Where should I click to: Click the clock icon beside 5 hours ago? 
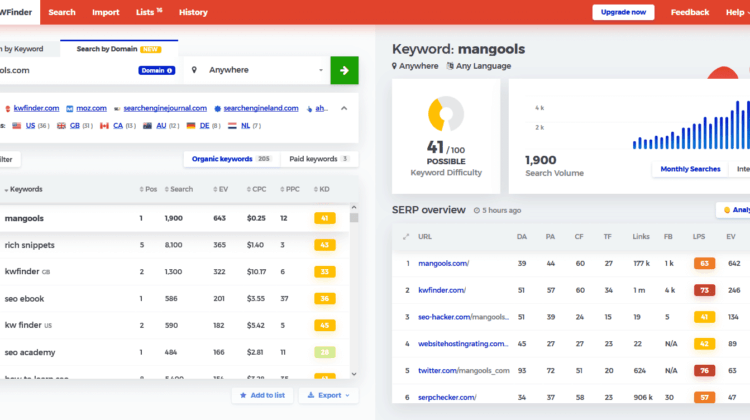pyautogui.click(x=477, y=210)
